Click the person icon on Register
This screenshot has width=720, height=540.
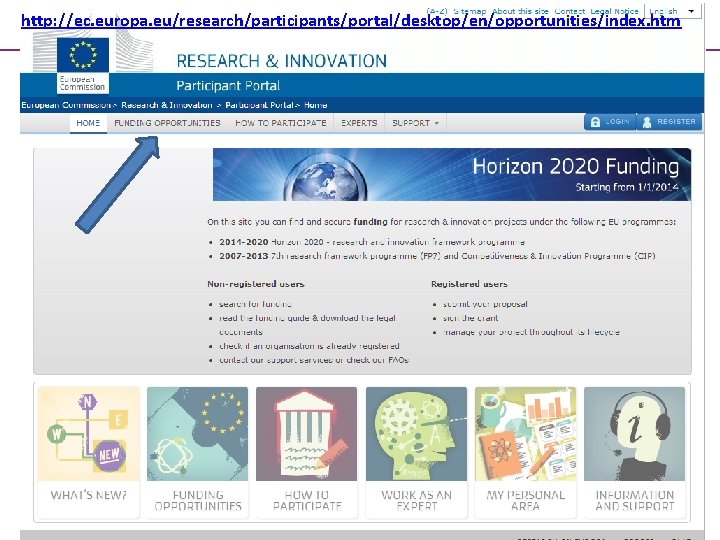click(647, 122)
